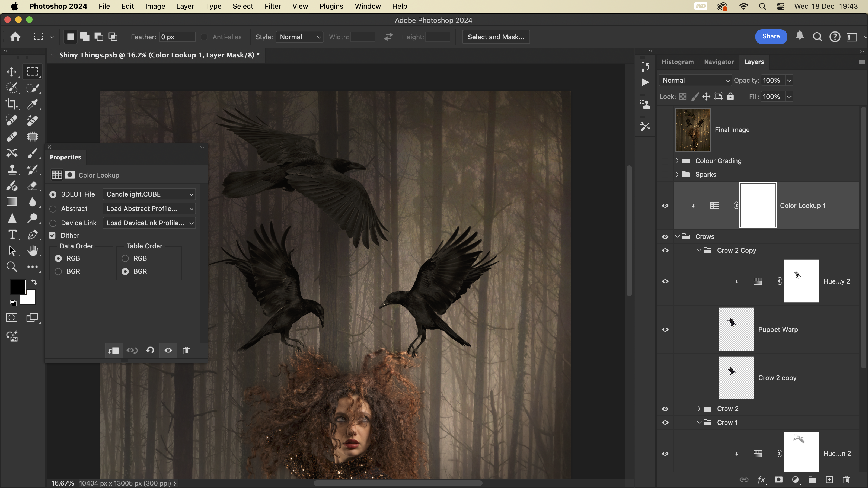868x488 pixels.
Task: Select the Gradient tool
Action: pyautogui.click(x=12, y=202)
